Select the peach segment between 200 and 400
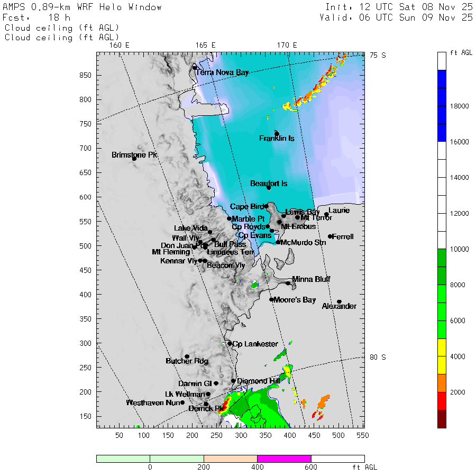476x476 pixels. click(x=231, y=459)
